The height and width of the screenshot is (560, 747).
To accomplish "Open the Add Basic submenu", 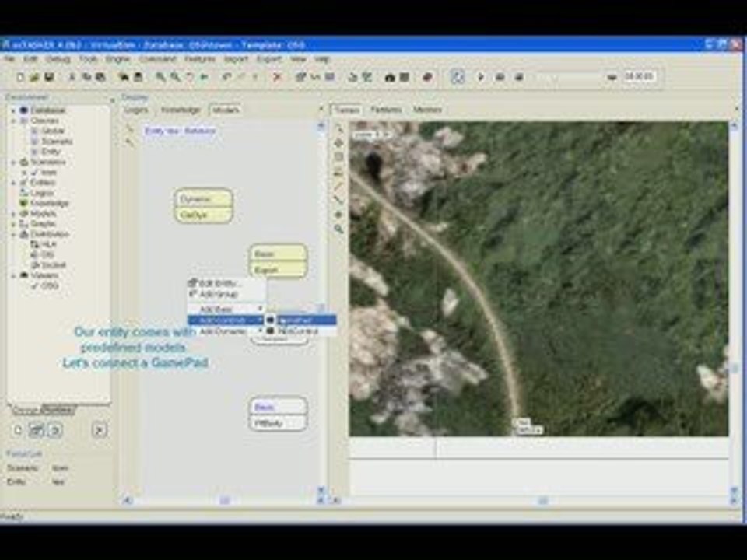I will coord(226,309).
